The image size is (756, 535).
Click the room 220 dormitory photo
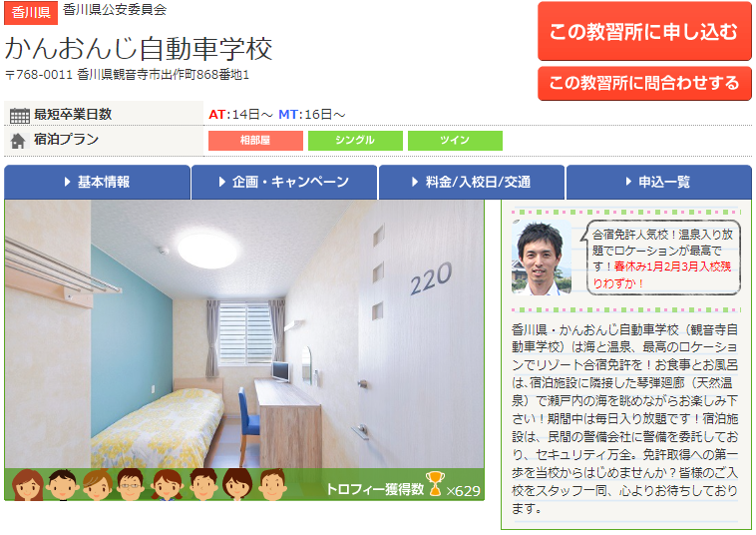244,334
